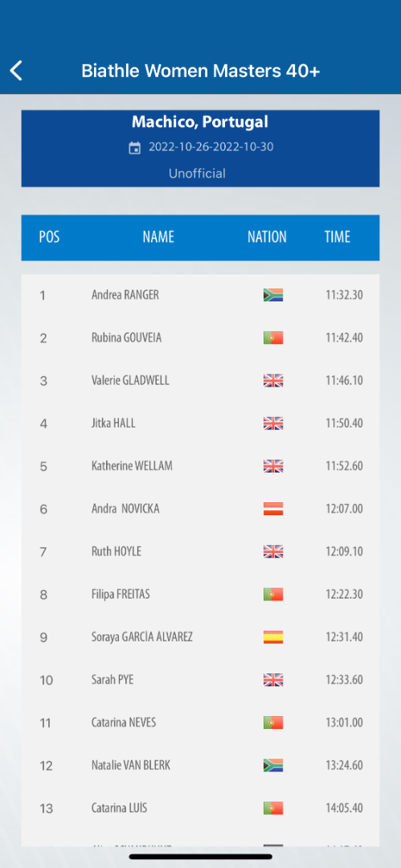Select the NAME column header
The width and height of the screenshot is (401, 868).
click(158, 237)
